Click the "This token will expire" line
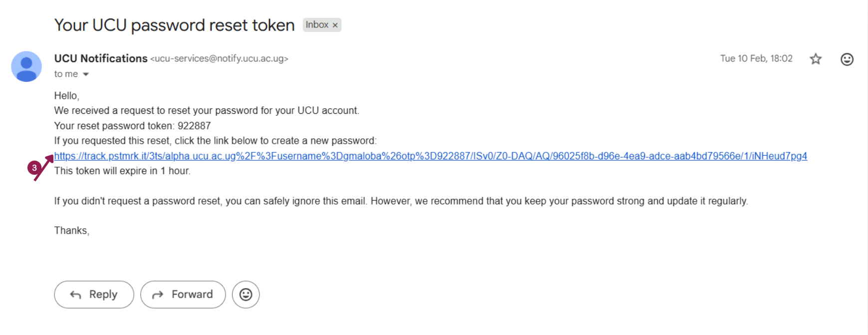This screenshot has height=335, width=868. 122,171
